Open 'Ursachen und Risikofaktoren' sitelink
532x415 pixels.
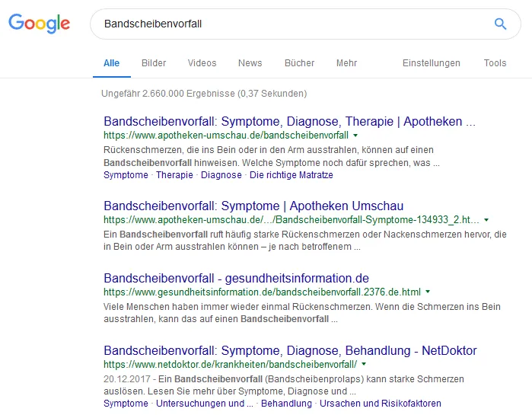[x=381, y=404]
